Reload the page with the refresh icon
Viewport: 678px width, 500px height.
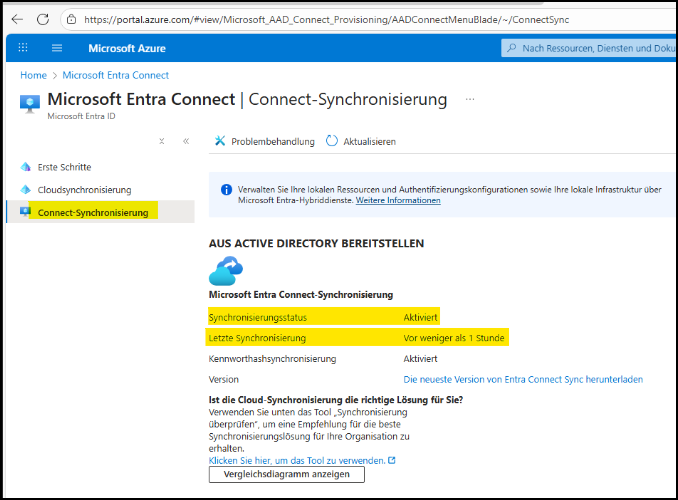[42, 19]
